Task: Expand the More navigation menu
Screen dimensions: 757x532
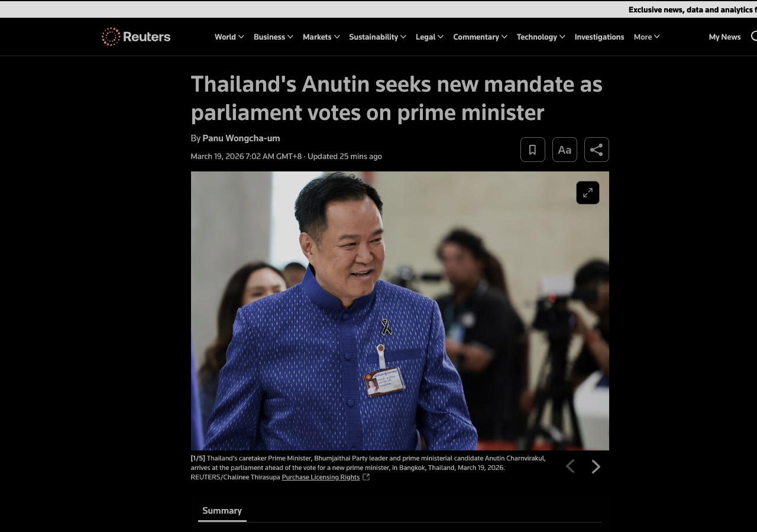Action: pyautogui.click(x=646, y=37)
